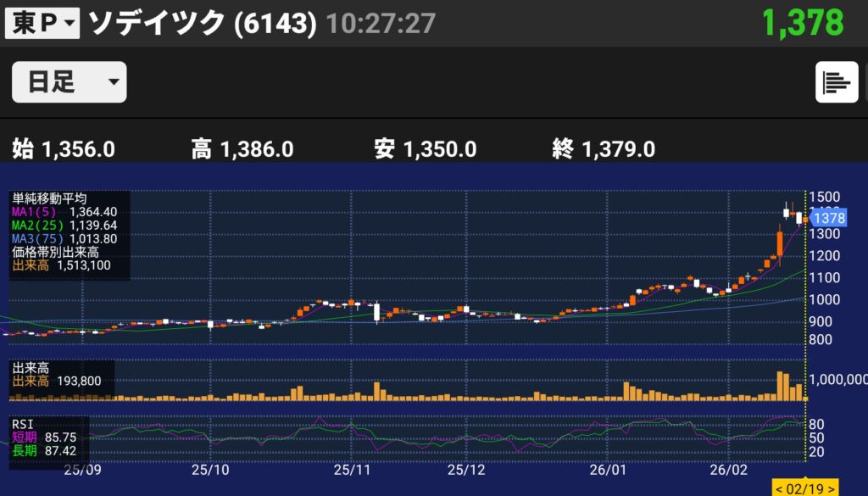Click the blue 1378 price tag on axis
Viewport: 868px width, 496px height.
(x=828, y=218)
